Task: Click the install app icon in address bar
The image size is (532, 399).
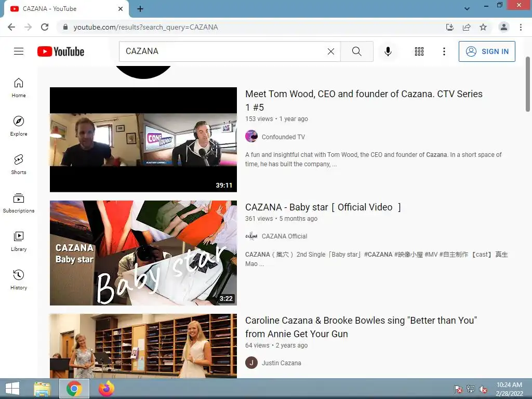Action: [450, 27]
